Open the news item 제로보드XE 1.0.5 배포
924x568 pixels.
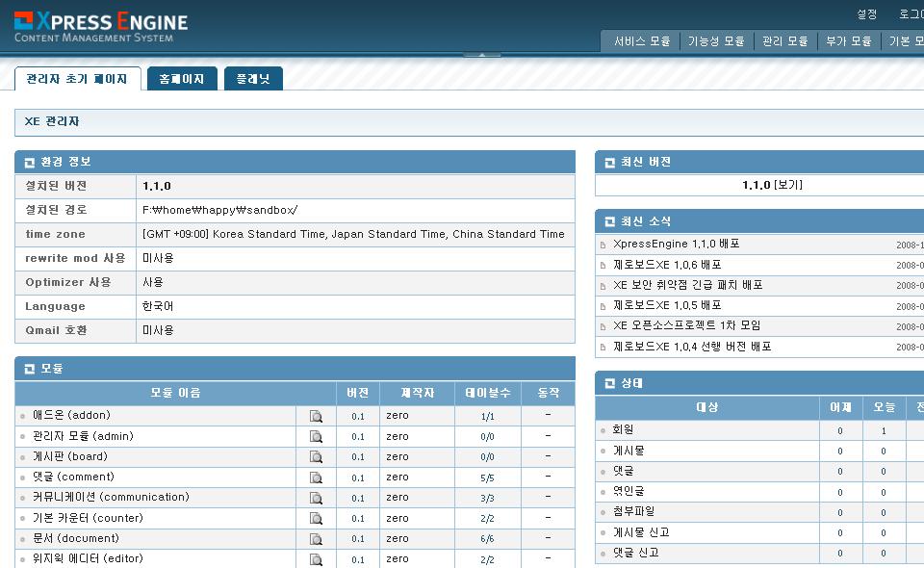667,305
